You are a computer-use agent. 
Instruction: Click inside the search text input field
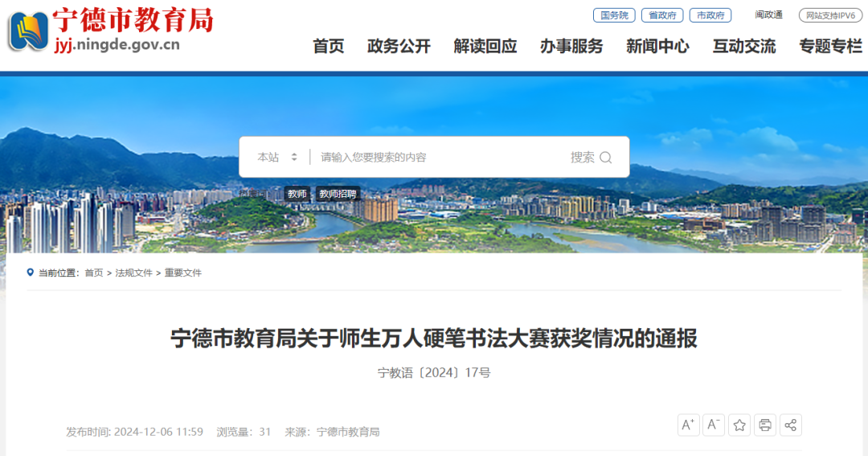(x=440, y=158)
